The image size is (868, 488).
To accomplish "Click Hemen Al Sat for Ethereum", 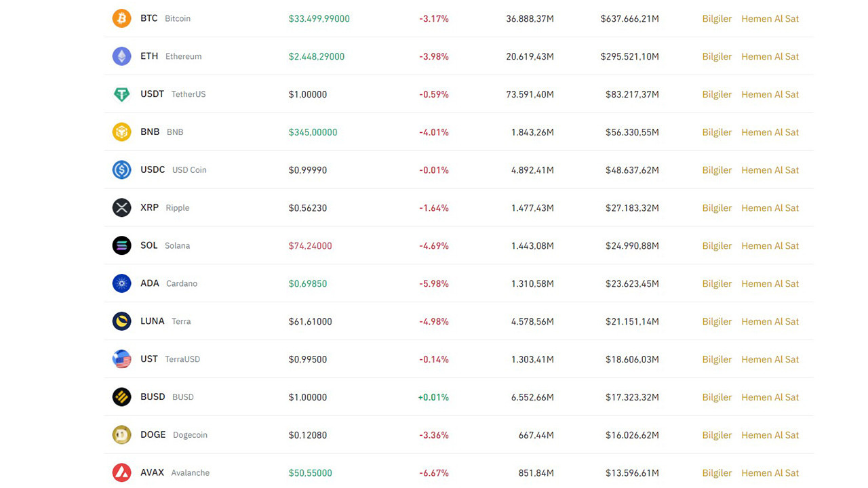I will (x=770, y=57).
